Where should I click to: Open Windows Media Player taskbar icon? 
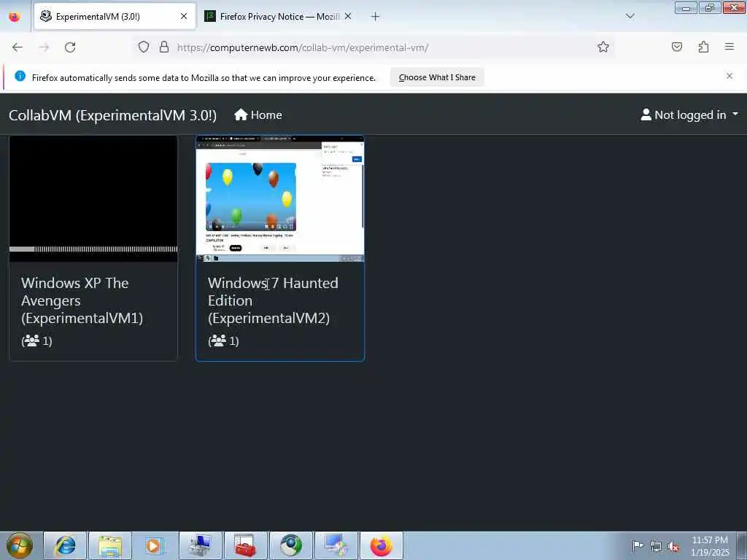click(x=153, y=545)
